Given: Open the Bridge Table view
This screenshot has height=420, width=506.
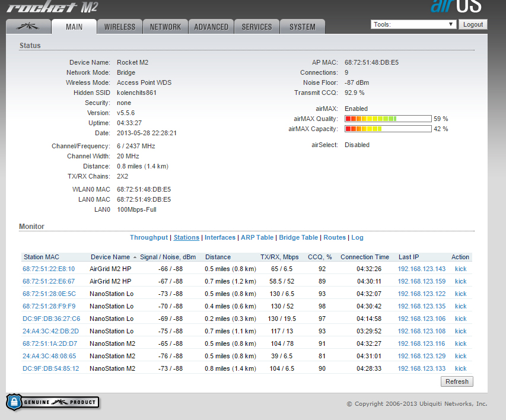Looking at the screenshot, I should tap(298, 238).
